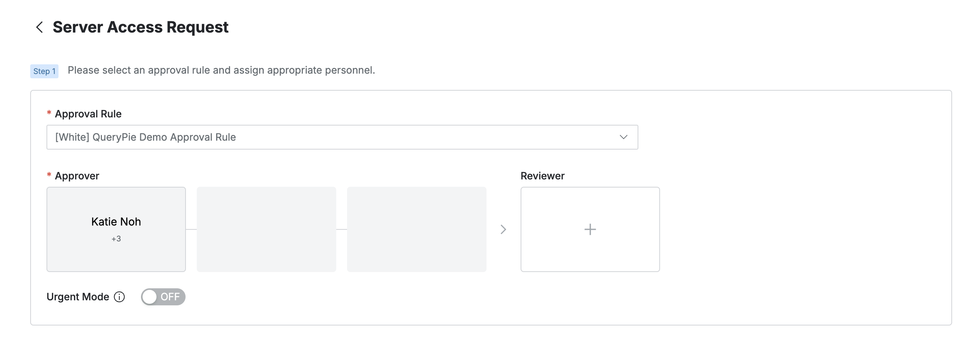Click the Urgent Mode info icon
Viewport: 980px width, 341px height.
(x=119, y=297)
